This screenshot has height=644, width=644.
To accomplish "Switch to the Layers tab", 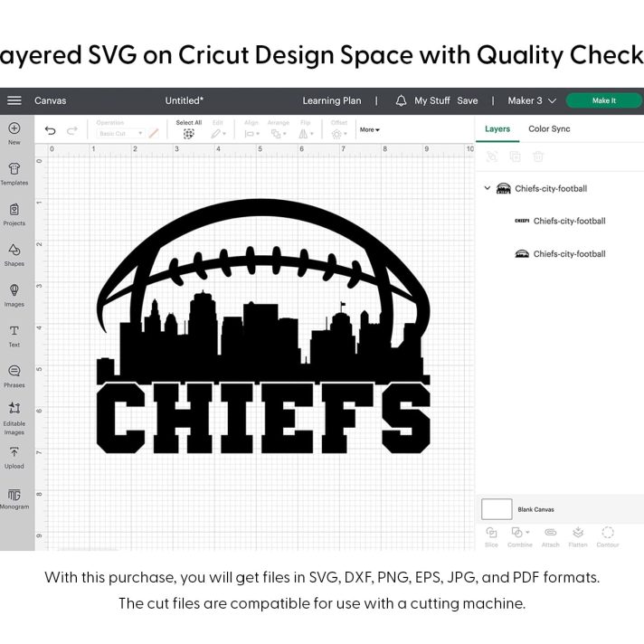I will point(497,129).
